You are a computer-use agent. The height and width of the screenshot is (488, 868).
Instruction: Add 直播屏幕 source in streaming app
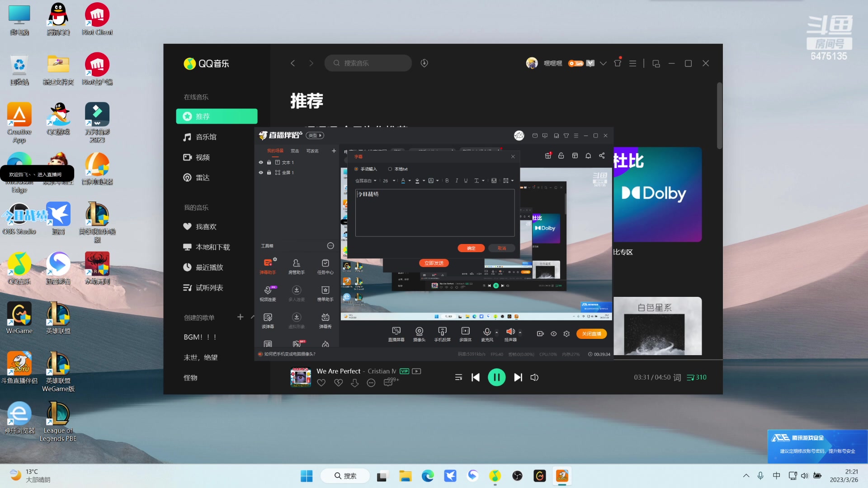[x=396, y=334]
